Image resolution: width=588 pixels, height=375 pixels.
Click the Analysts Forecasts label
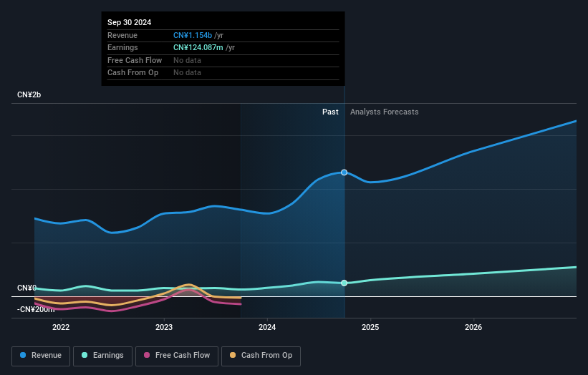pyautogui.click(x=384, y=112)
